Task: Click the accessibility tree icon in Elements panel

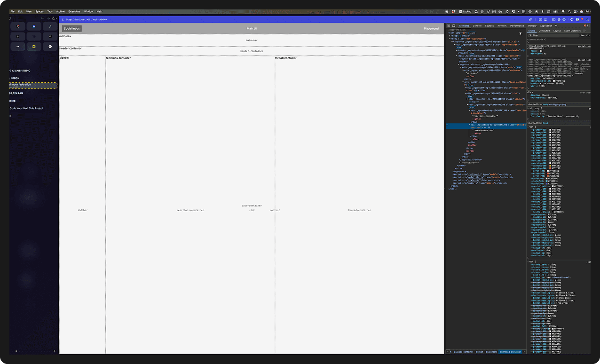Action: (521, 33)
